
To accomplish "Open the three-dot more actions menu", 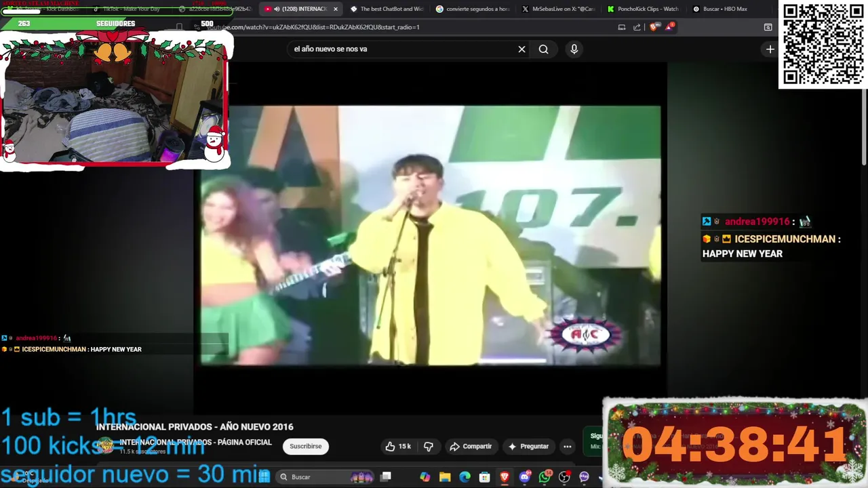I will [x=568, y=446].
